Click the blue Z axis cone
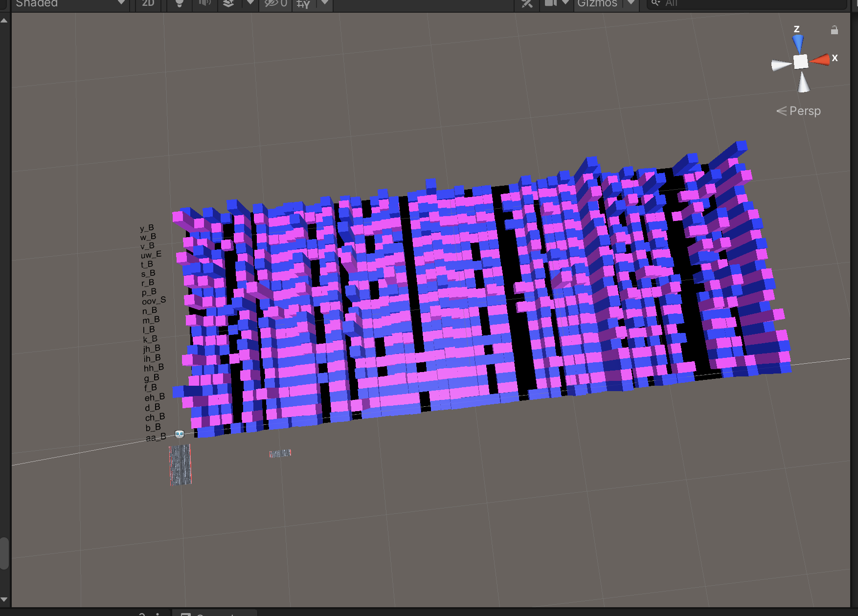 [798, 44]
